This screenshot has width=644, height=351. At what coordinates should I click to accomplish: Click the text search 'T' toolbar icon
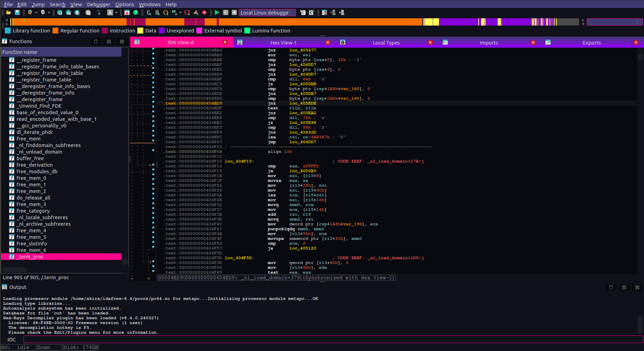68,12
